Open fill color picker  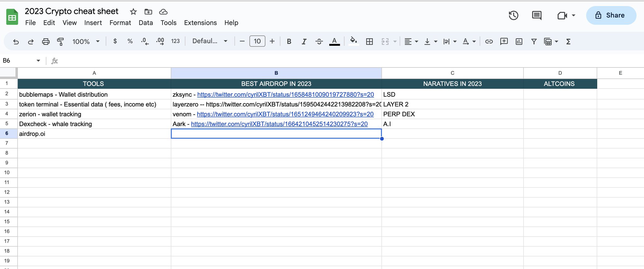(354, 41)
